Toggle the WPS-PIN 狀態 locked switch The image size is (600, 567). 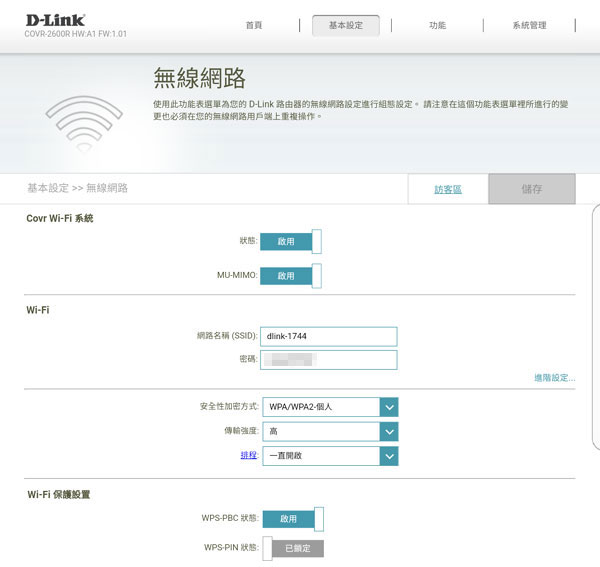point(292,548)
